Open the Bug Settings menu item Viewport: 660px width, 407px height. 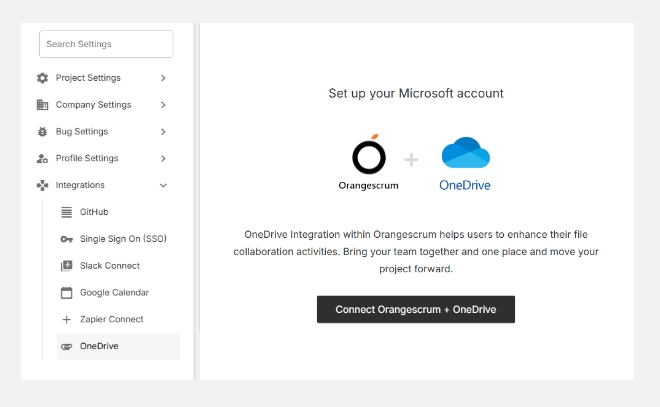[103, 132]
